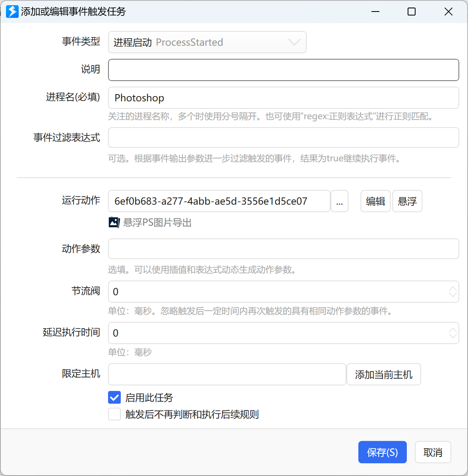This screenshot has height=476, width=468.
Task: Click the 说明 description input field
Action: coord(284,70)
